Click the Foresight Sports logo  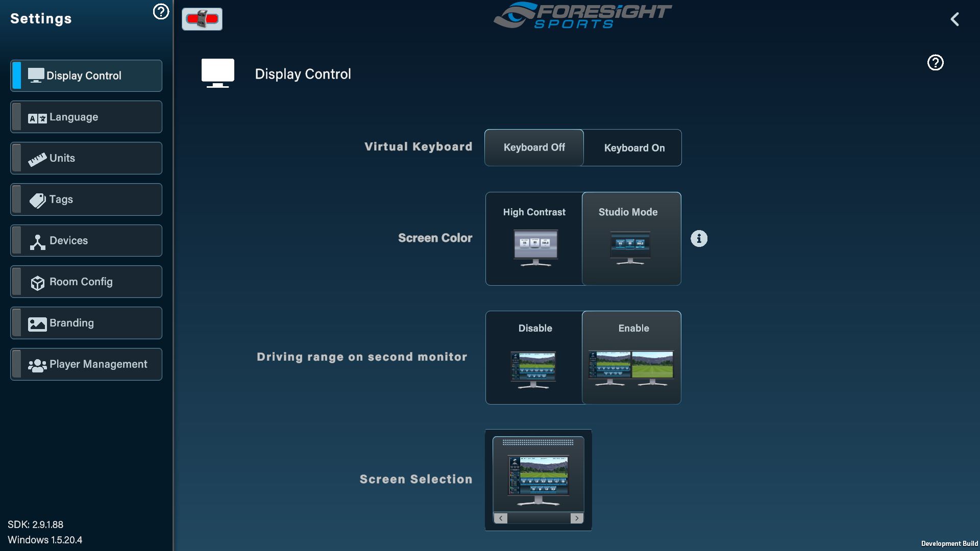coord(582,15)
